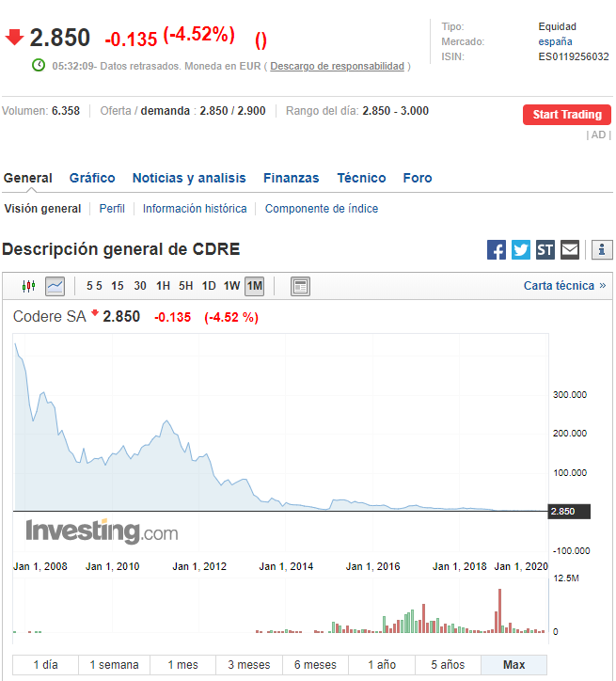Expand Carta técnica link
This screenshot has width=616, height=681.
564,286
